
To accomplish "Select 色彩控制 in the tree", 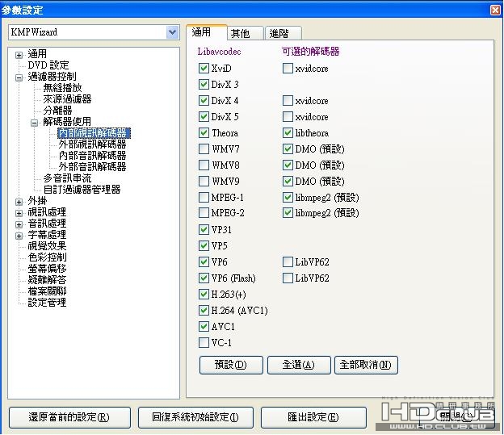I will click(47, 257).
